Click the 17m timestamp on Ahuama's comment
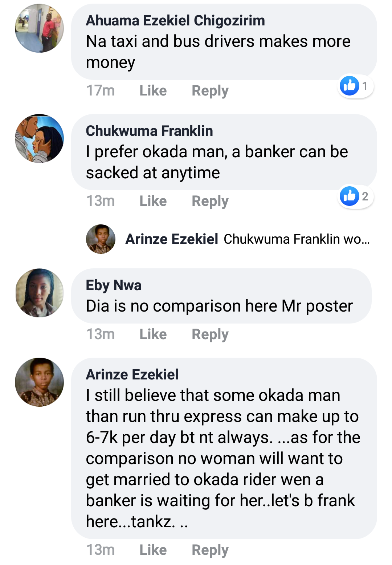This screenshot has width=392, height=565. 101,90
